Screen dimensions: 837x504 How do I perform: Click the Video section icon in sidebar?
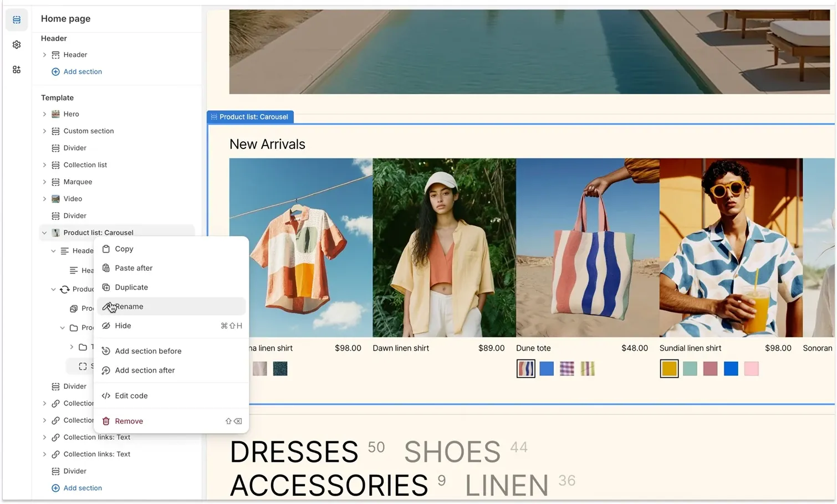55,198
